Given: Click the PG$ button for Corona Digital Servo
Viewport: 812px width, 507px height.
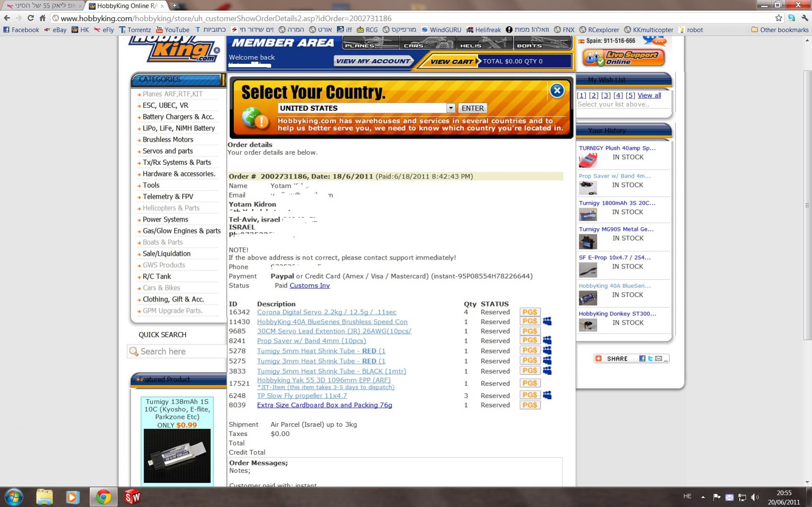Looking at the screenshot, I should coord(530,312).
